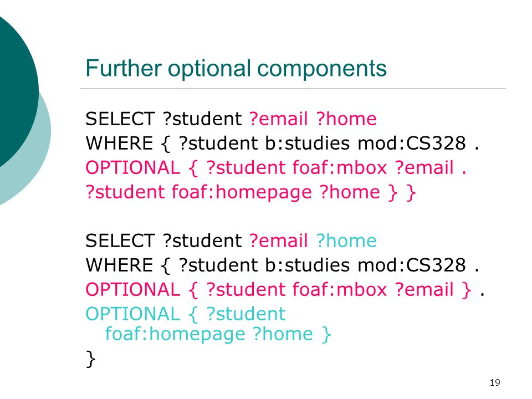532x399 pixels.
Task: Click the second 'SELECT ?student' text
Action: [x=163, y=241]
